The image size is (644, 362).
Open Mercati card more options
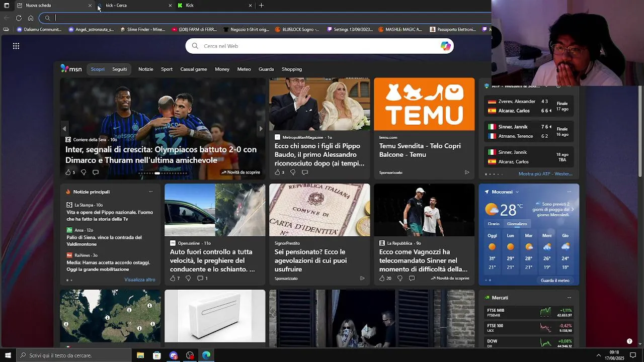pyautogui.click(x=569, y=298)
